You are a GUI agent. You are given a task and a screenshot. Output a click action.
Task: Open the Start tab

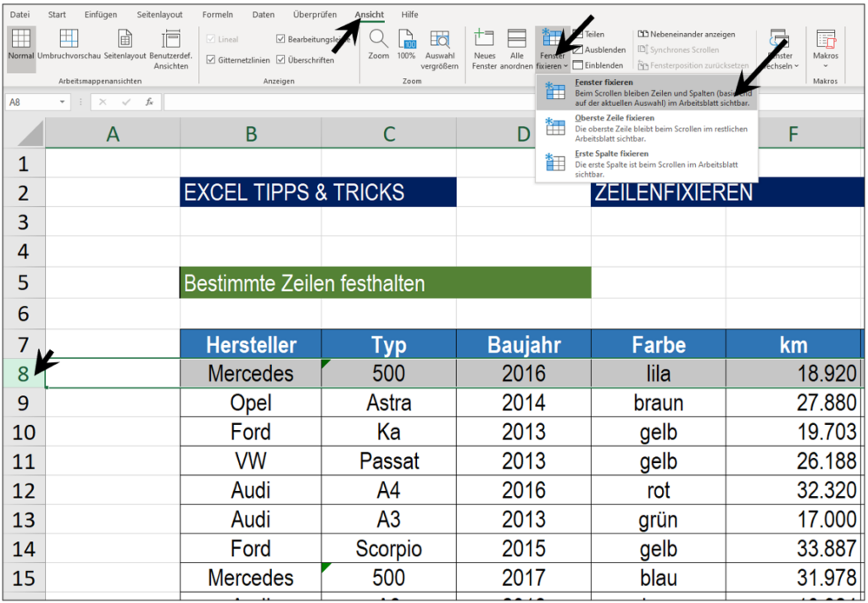click(x=57, y=15)
